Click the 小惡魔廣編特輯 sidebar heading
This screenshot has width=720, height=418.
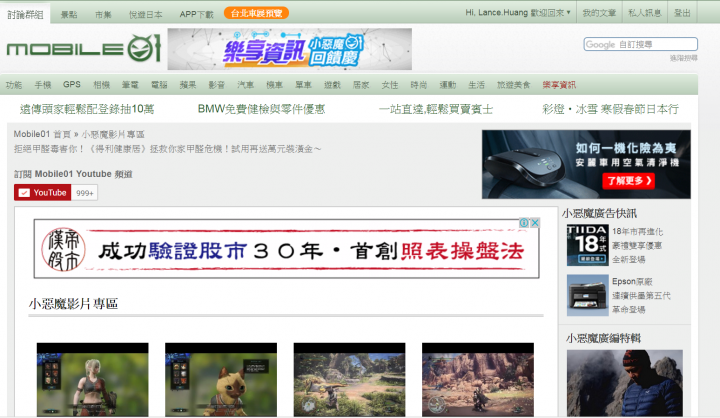coord(603,339)
